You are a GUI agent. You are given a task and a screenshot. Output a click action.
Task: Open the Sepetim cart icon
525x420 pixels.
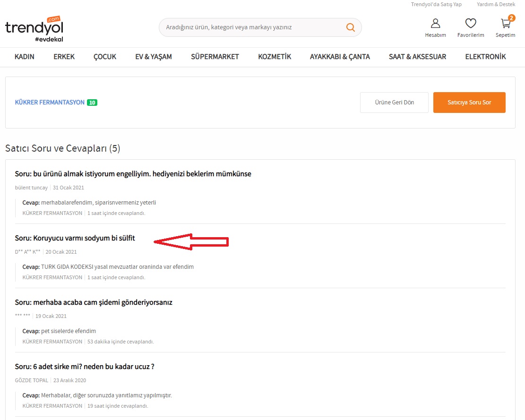tap(505, 24)
